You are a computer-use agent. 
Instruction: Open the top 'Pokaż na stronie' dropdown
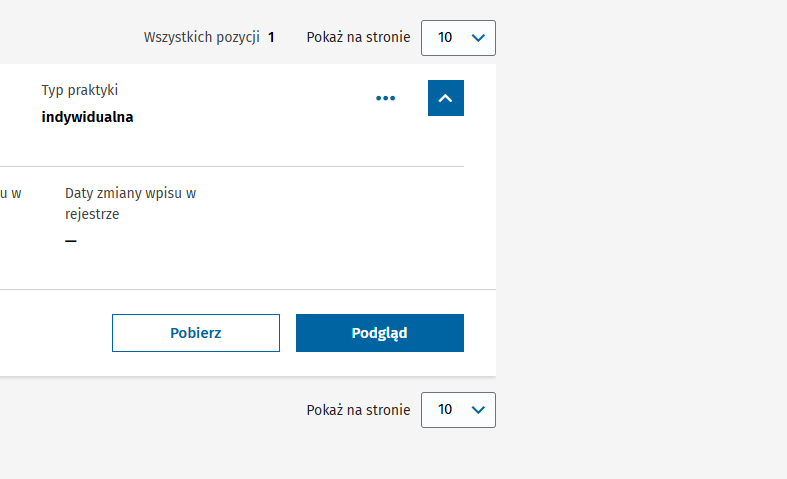click(x=458, y=38)
